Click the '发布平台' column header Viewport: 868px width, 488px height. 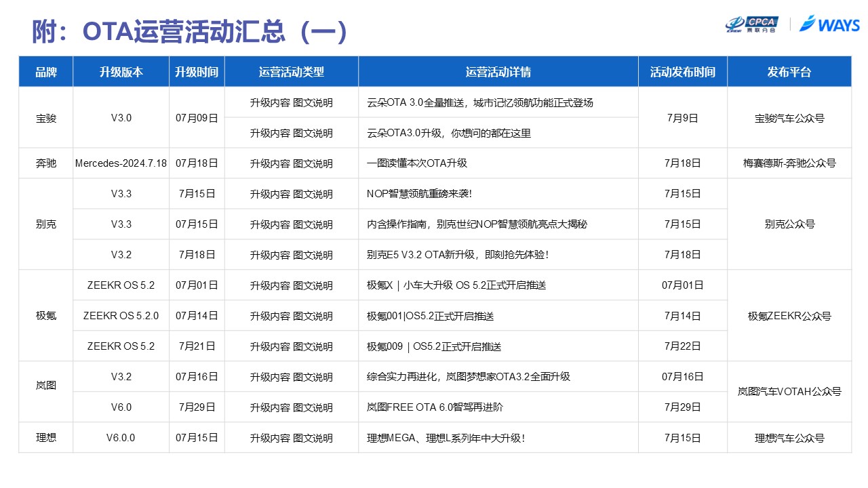[789, 72]
